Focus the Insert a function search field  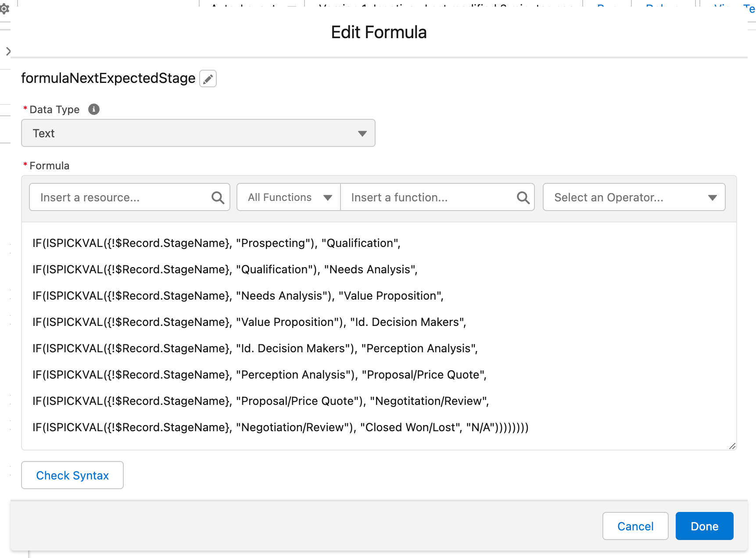click(x=437, y=197)
